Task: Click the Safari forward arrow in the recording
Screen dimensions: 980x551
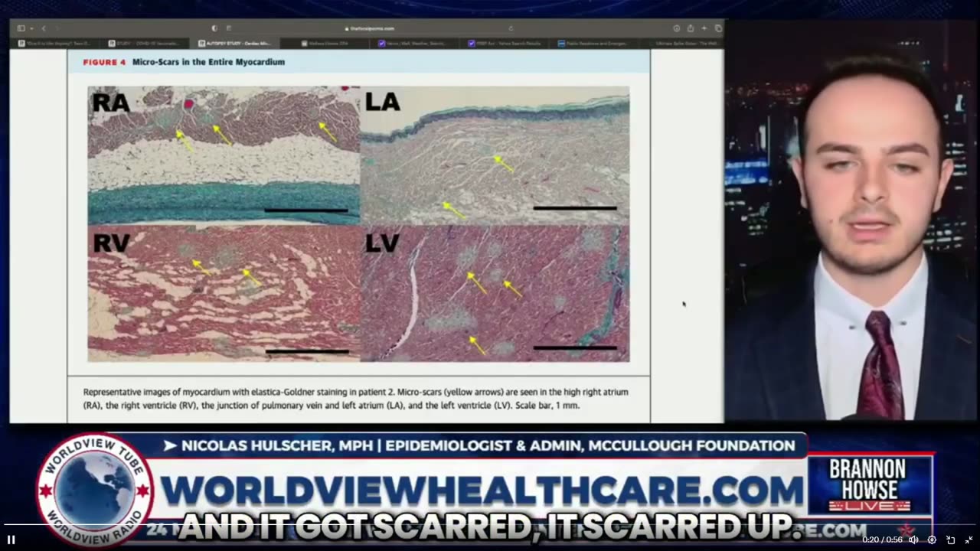Action: pos(56,28)
